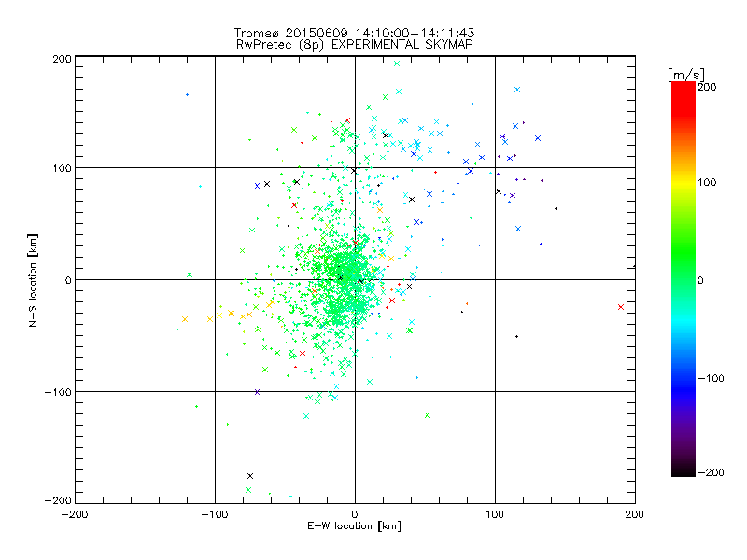747x560 pixels.
Task: Click the velocity colorbar gradient
Action: 684,278
